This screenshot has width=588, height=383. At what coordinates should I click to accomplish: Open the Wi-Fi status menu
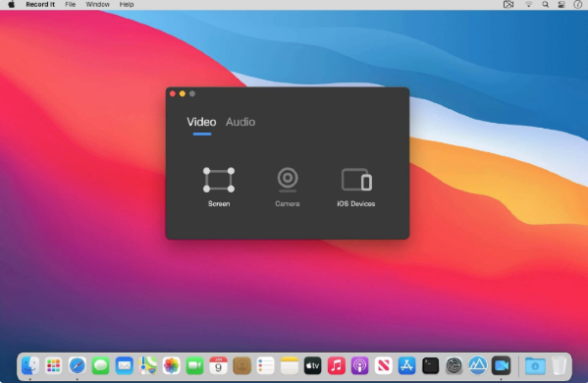click(528, 5)
